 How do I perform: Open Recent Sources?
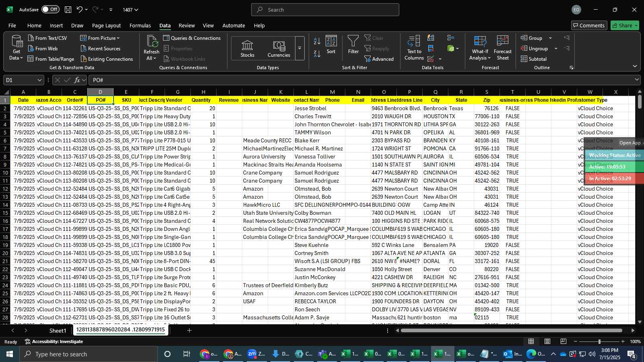click(x=100, y=48)
